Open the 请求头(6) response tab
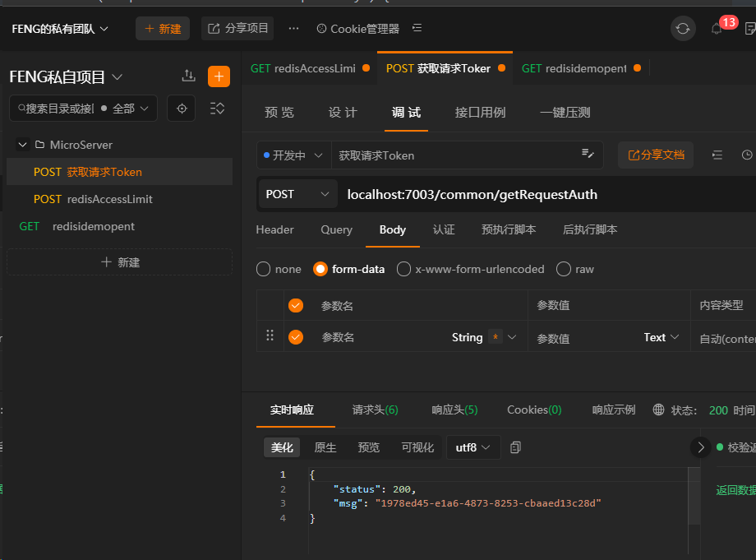 click(375, 410)
